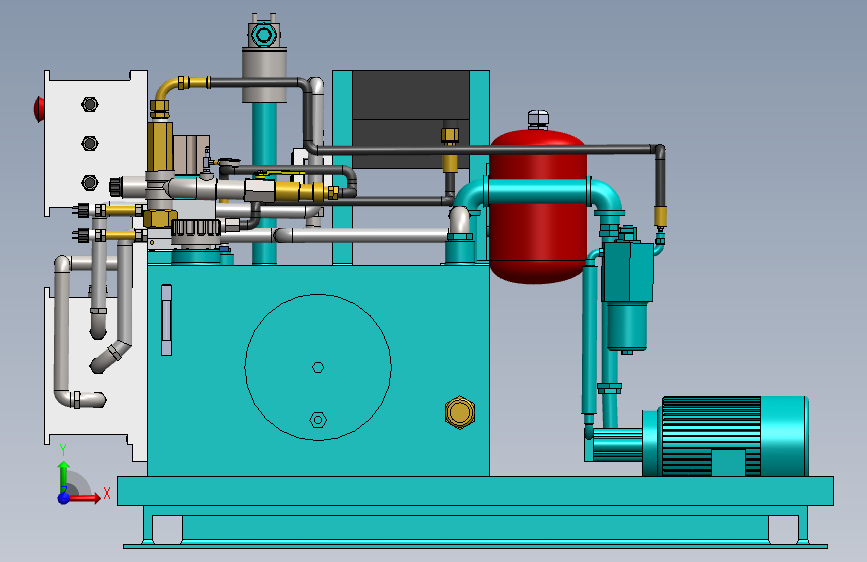Select the hex fitting atop the gray filter
This screenshot has width=867, height=562.
point(264,35)
